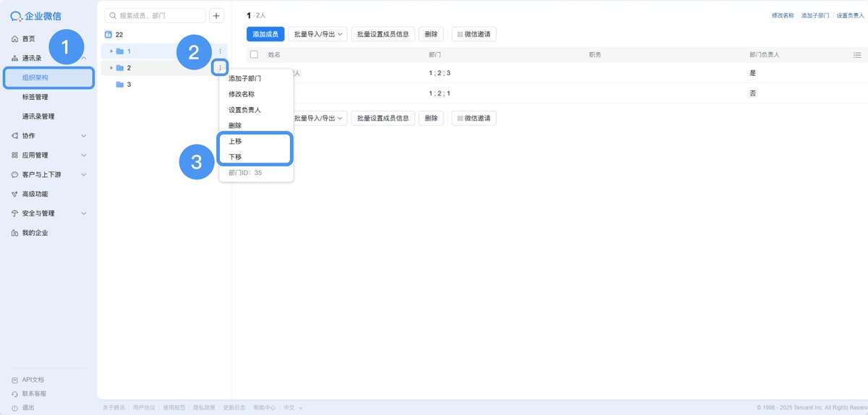The width and height of the screenshot is (868, 415).
Task: Click the 客户与上下游 chat icon
Action: pos(15,174)
